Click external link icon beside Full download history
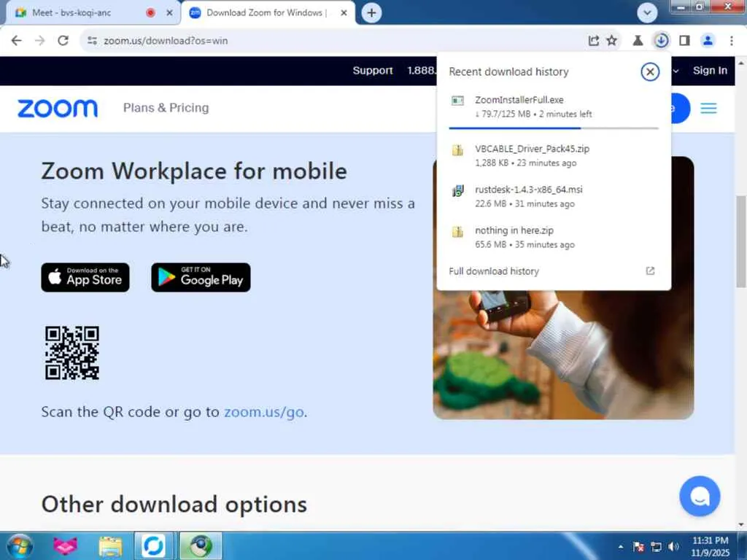This screenshot has width=747, height=560. pos(650,271)
